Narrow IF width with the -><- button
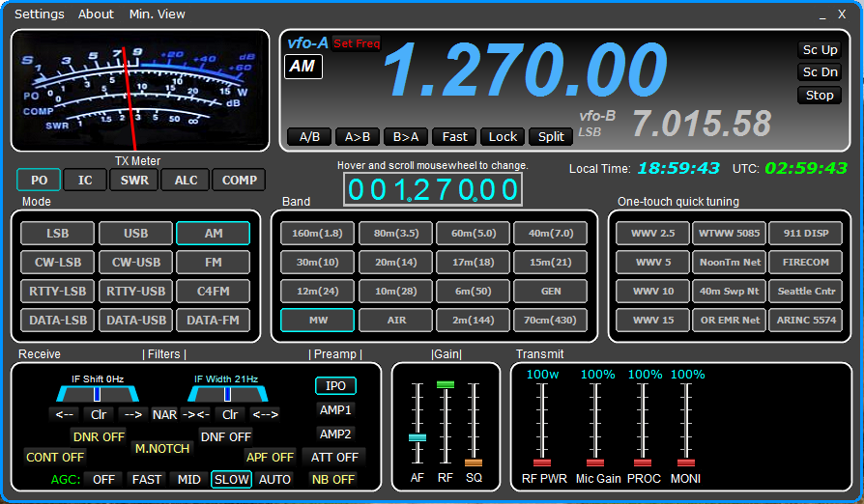This screenshot has height=504, width=864. point(196,414)
